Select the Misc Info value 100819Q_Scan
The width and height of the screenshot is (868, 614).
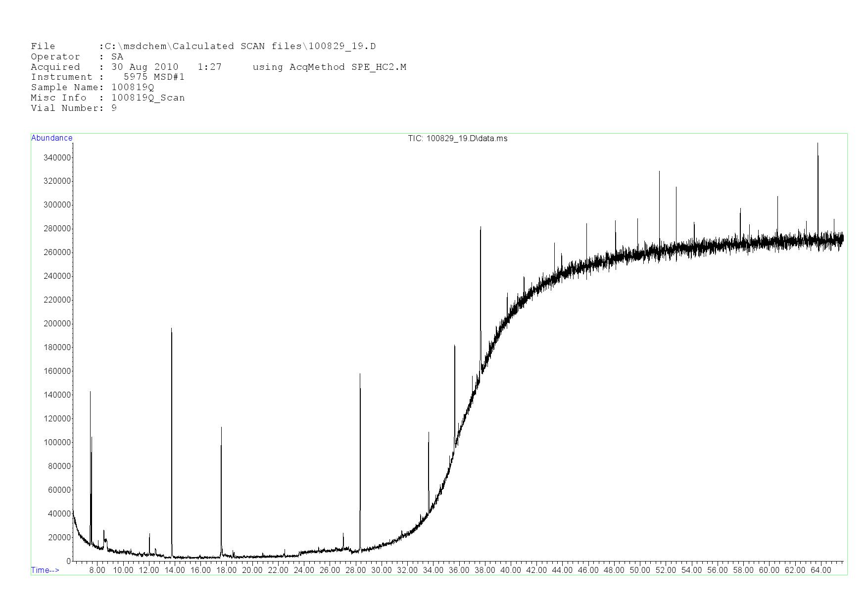(148, 98)
